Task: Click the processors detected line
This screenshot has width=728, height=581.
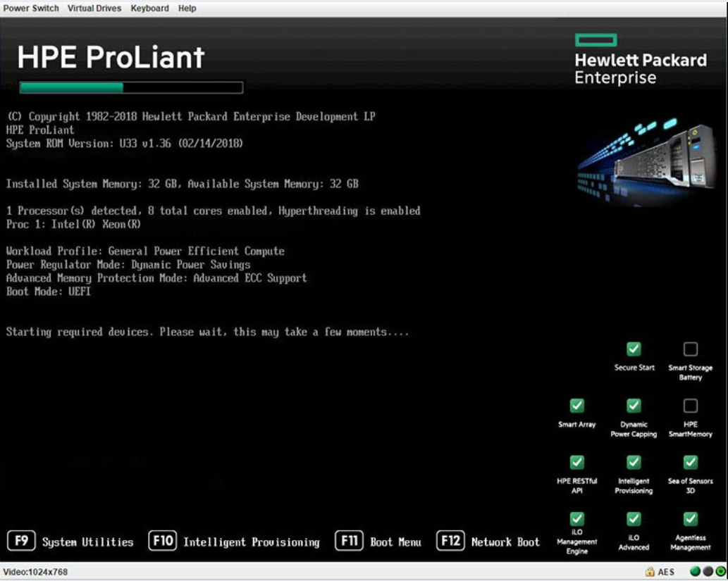Action: (213, 211)
